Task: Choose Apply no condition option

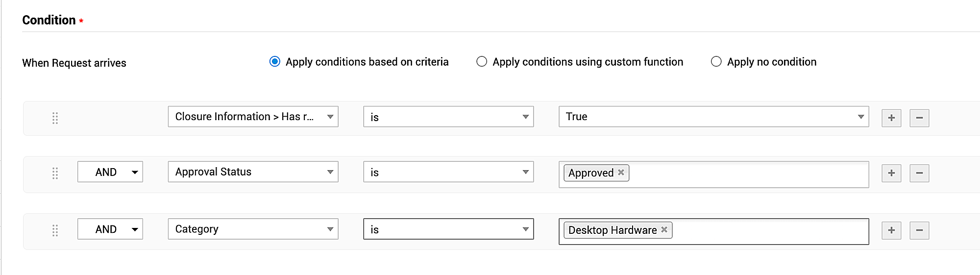Action: [x=716, y=62]
